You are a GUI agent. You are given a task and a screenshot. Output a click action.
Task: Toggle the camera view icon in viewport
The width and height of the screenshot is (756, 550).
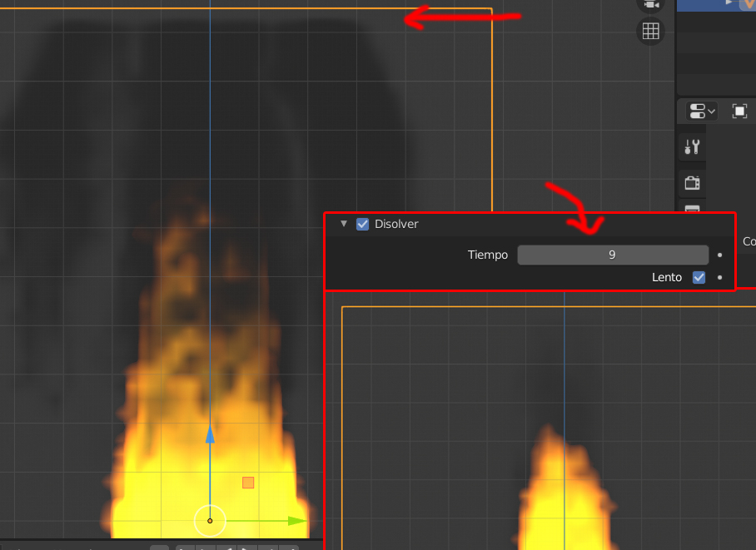click(x=650, y=5)
